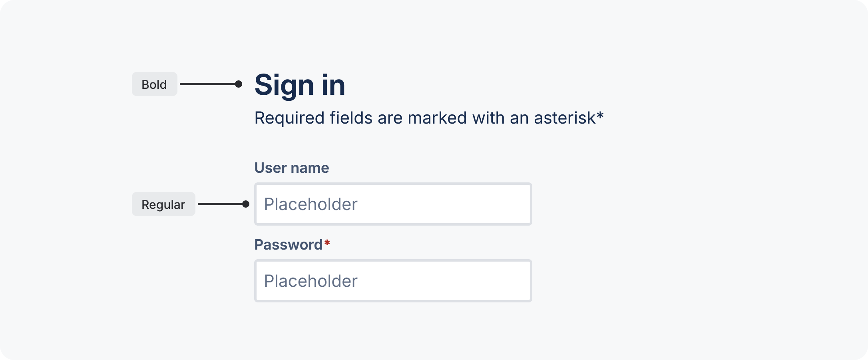Click the dot ending the Bold connector
Viewport: 868px width, 360px height.
pos(239,84)
